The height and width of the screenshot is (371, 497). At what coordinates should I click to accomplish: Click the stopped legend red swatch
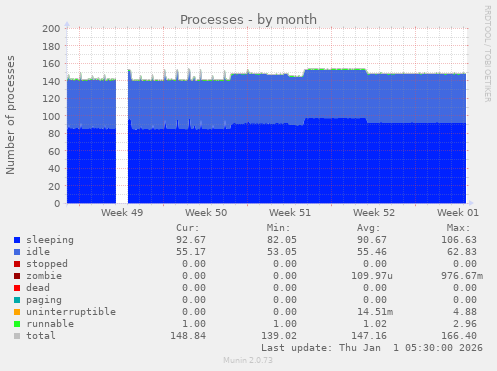tap(17, 264)
